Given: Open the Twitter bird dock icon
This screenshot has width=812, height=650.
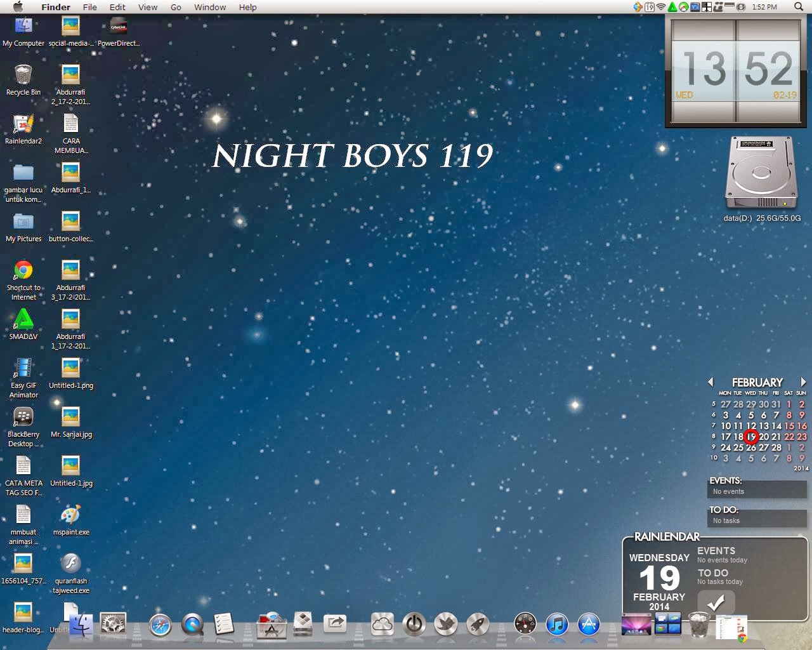Looking at the screenshot, I should click(446, 625).
